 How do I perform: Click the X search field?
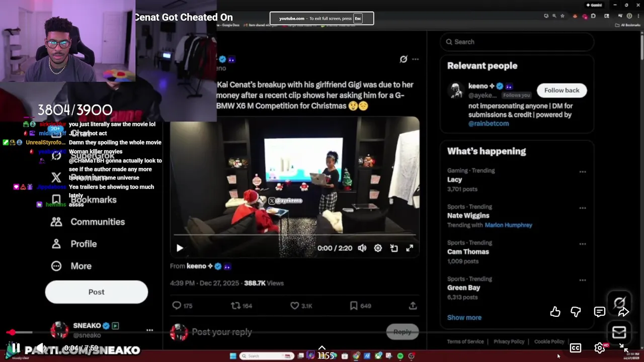click(517, 42)
